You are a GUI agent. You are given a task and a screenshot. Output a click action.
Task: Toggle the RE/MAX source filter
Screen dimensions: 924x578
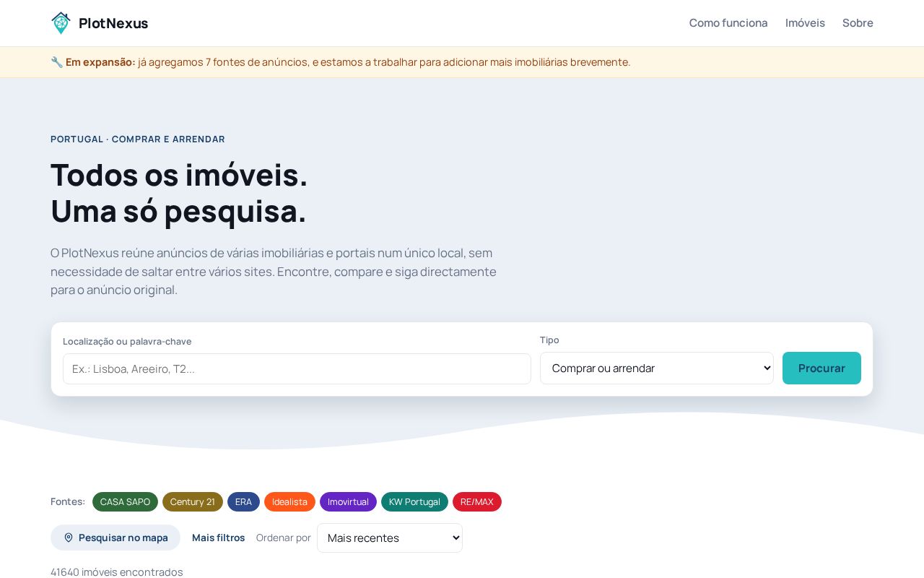coord(477,501)
